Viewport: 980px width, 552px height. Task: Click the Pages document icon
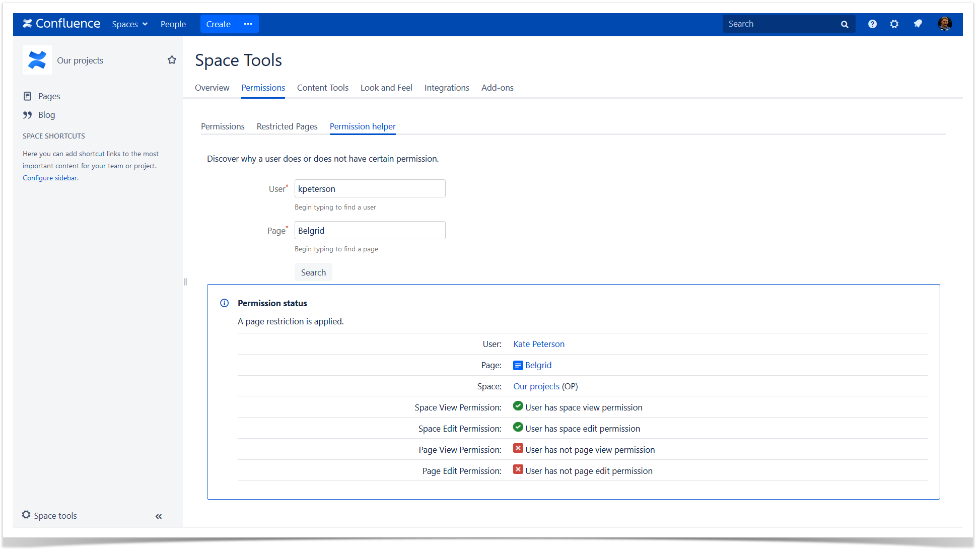(28, 96)
